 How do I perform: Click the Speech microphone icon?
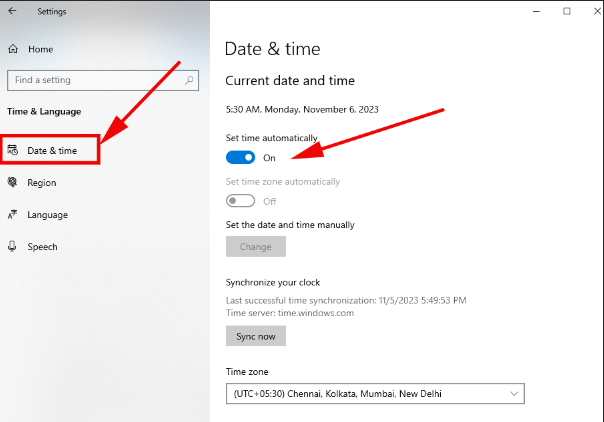pos(12,246)
